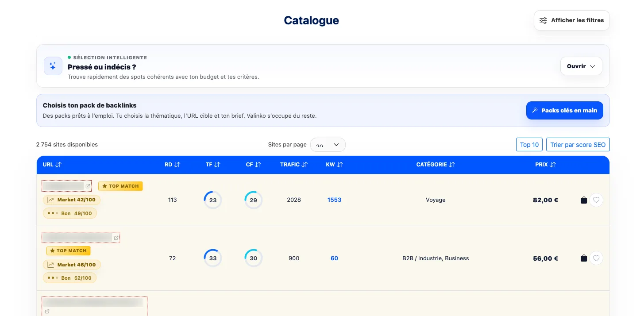The width and height of the screenshot is (644, 316).
Task: Click the TF gauge showing 23
Action: [x=213, y=200]
